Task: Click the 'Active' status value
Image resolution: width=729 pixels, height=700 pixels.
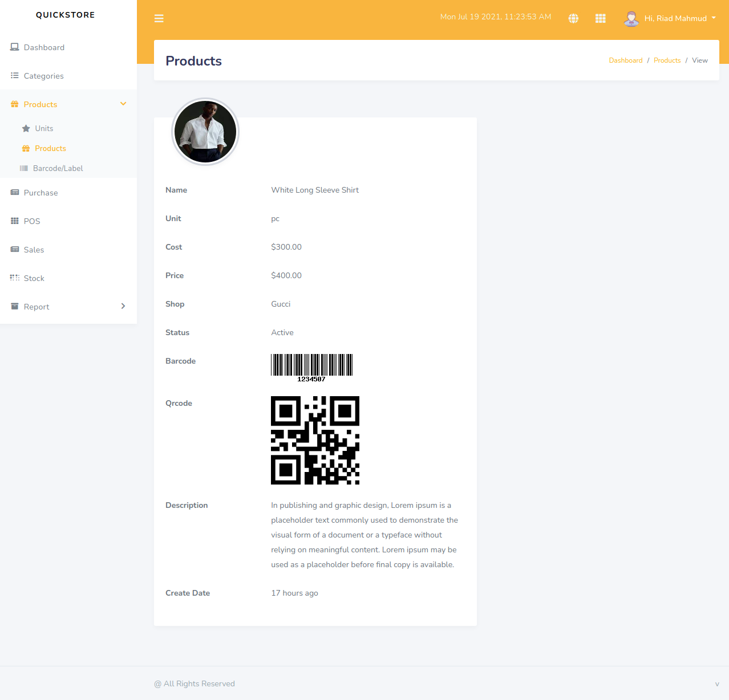Action: point(282,332)
